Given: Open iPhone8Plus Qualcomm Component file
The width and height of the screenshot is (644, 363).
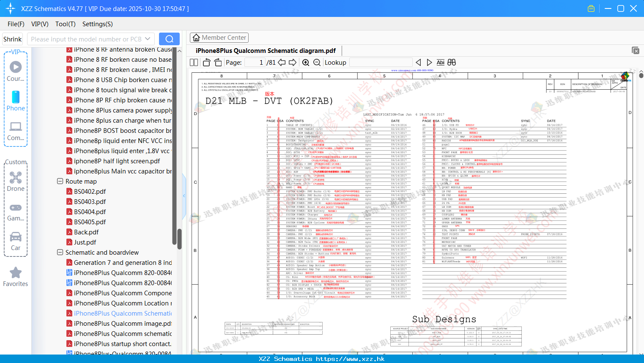Looking at the screenshot, I should click(x=119, y=293).
